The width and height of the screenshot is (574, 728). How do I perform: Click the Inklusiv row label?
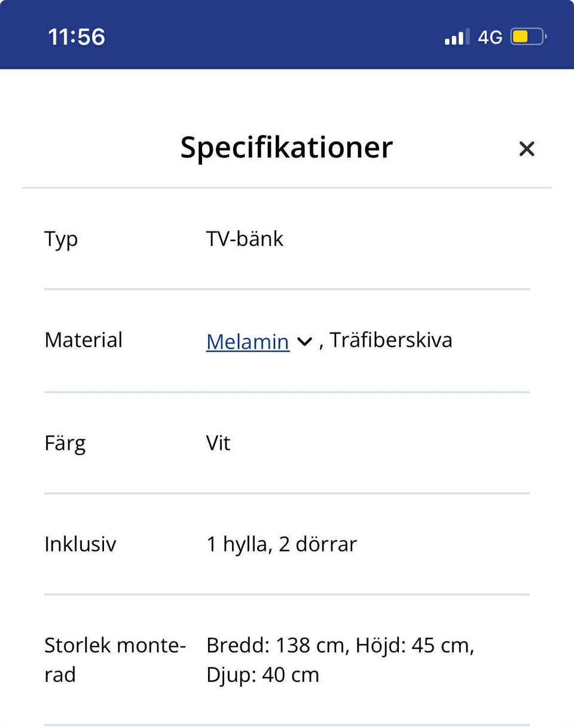coord(80,544)
